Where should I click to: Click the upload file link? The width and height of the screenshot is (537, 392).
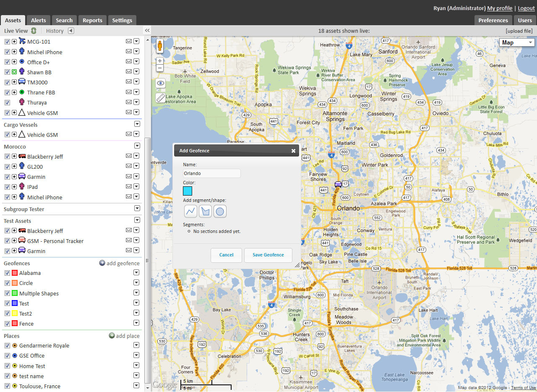[x=519, y=30]
